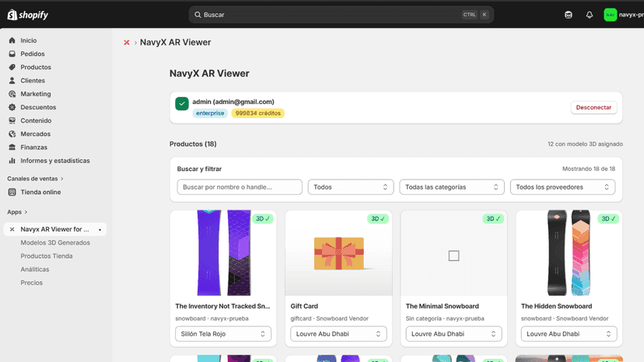Click the Marketing target icon
This screenshot has width=644, height=362.
[x=12, y=93]
